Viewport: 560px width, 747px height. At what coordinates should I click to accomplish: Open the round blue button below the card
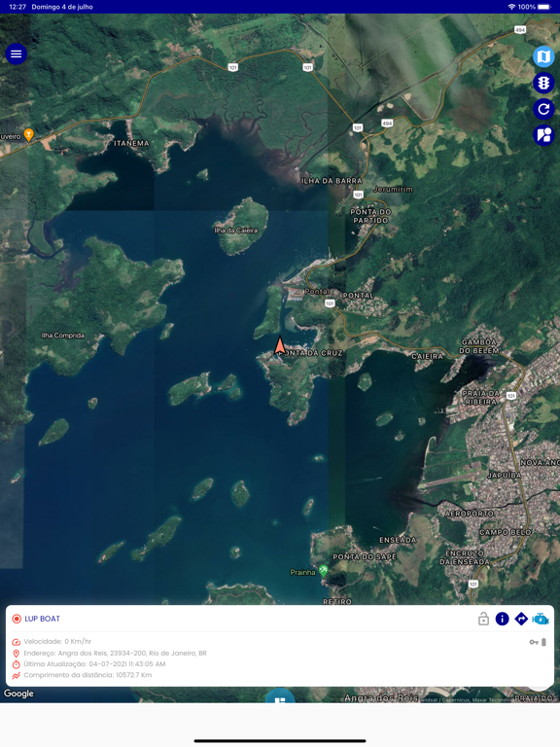[280, 696]
